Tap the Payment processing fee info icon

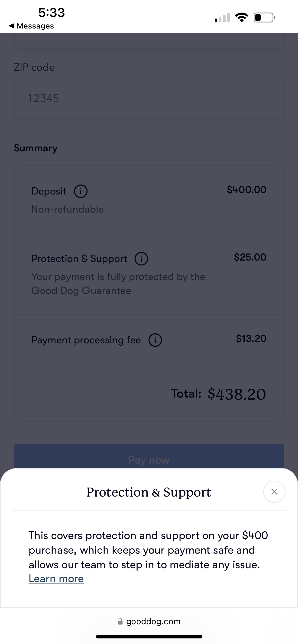coord(155,340)
